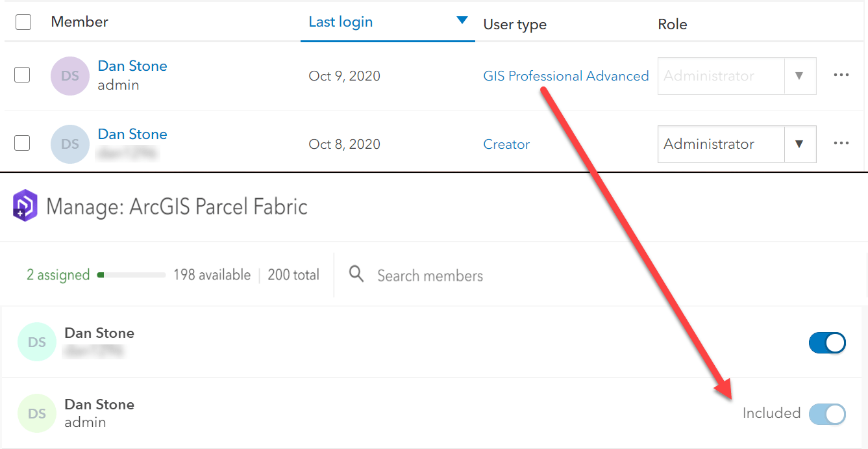Click the license usage progress bar
The width and height of the screenshot is (868, 449).
tap(131, 276)
